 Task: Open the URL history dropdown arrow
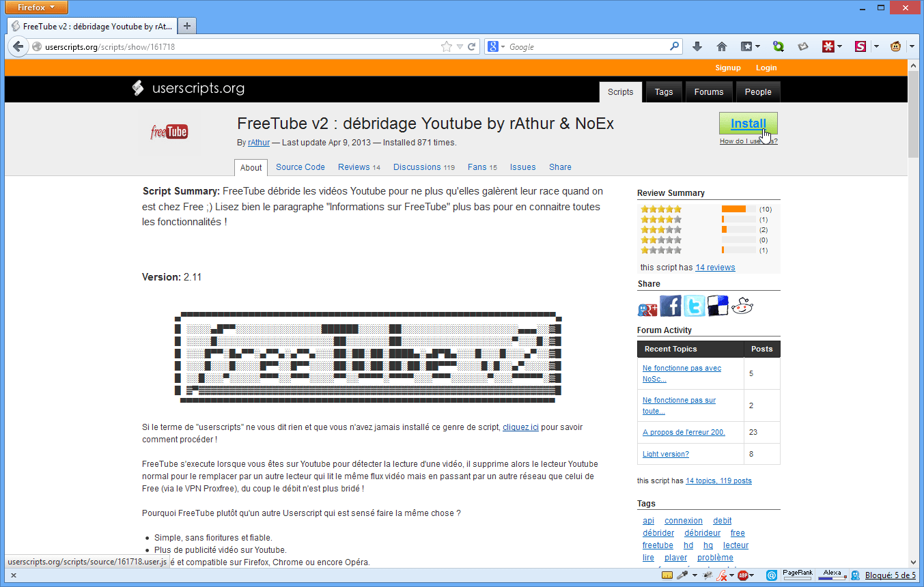[460, 47]
